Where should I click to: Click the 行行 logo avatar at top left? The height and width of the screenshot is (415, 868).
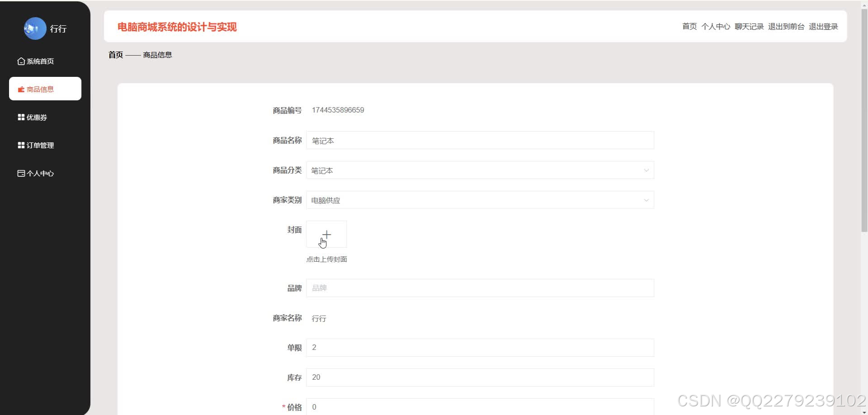point(35,28)
